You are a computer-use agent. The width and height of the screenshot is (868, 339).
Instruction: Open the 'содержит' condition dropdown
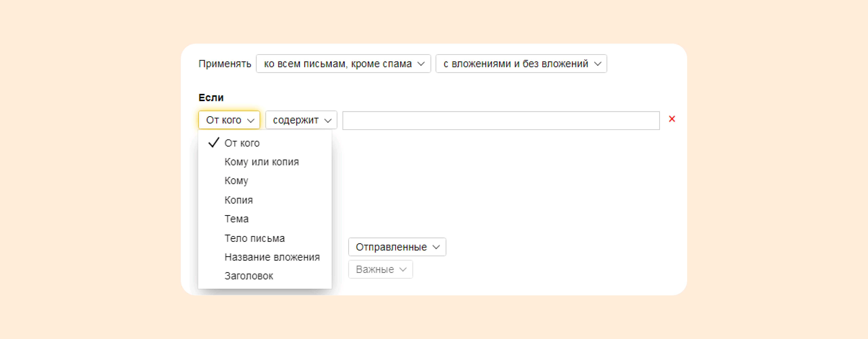point(301,120)
